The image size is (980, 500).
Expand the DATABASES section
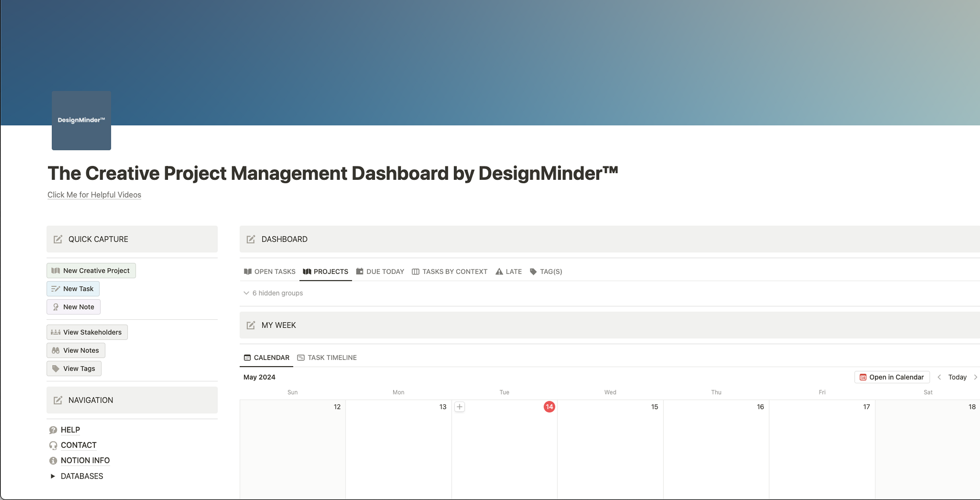tap(52, 476)
